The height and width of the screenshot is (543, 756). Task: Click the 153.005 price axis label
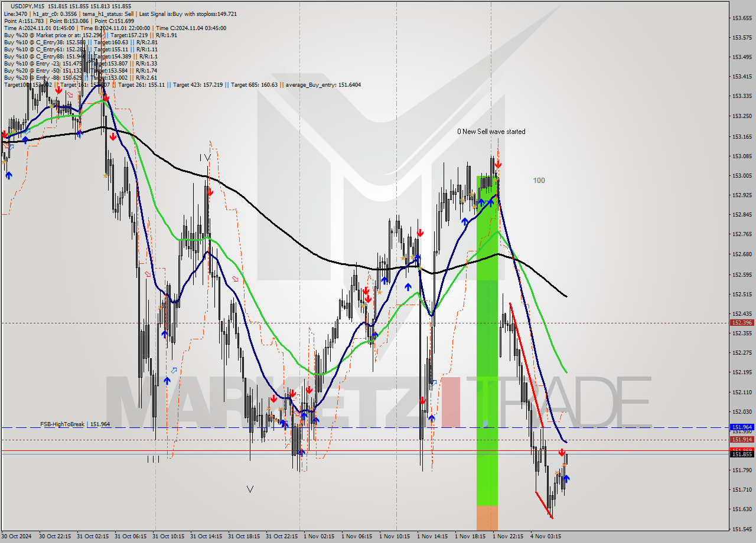pos(742,176)
